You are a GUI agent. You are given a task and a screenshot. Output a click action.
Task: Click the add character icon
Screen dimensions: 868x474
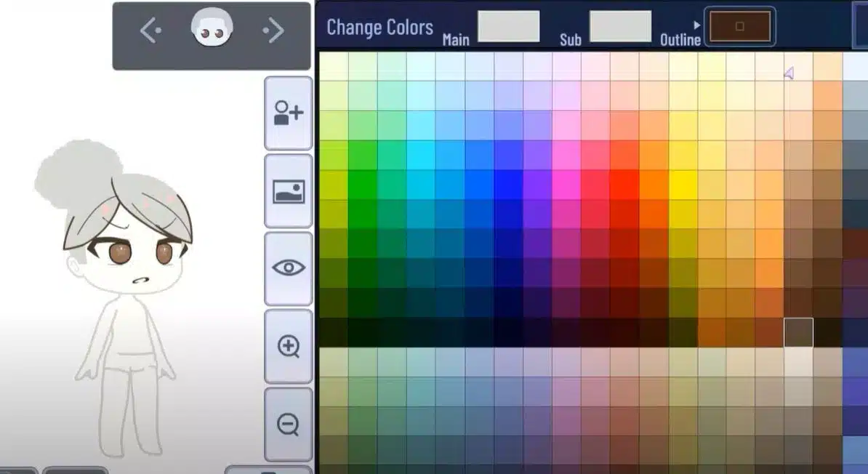click(288, 113)
